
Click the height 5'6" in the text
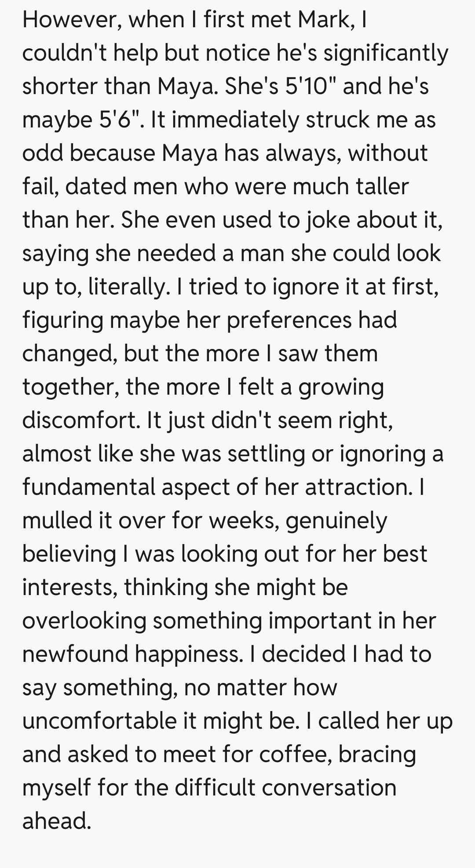[x=120, y=120]
